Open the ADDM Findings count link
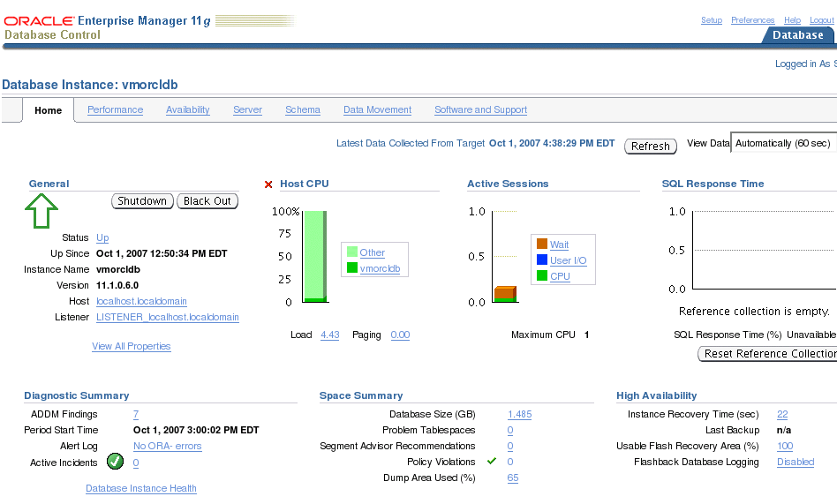 pyautogui.click(x=136, y=414)
